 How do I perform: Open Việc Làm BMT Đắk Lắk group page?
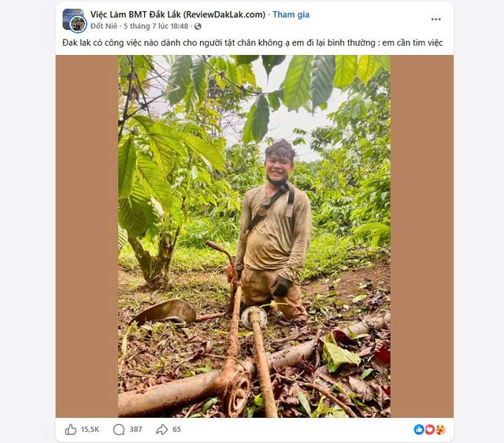pos(178,15)
